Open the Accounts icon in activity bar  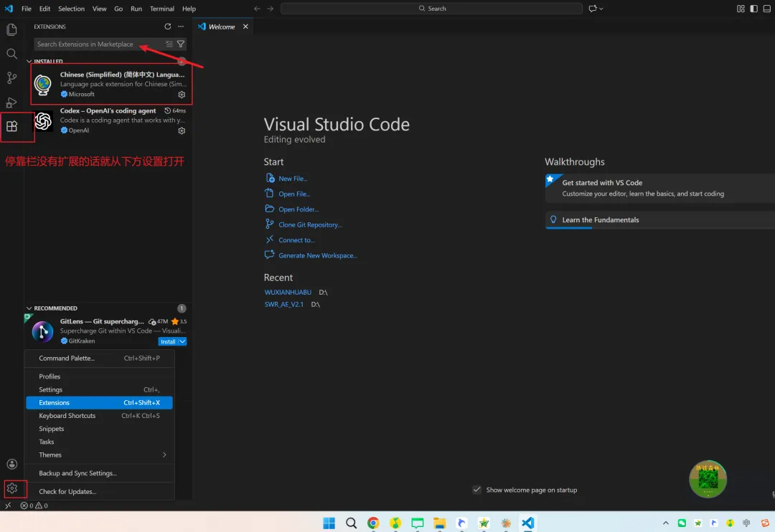coord(12,464)
